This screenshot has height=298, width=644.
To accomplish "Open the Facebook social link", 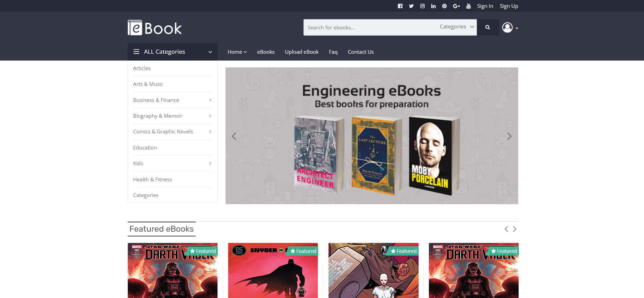I will tap(400, 6).
